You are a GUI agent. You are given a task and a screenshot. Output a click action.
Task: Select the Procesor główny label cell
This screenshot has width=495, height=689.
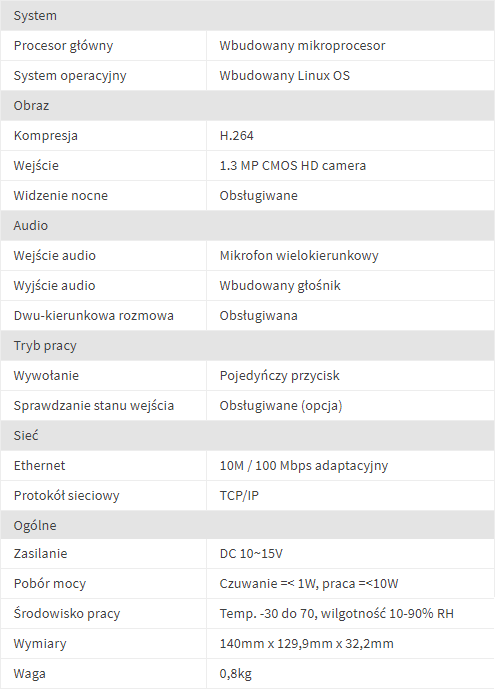(x=104, y=46)
